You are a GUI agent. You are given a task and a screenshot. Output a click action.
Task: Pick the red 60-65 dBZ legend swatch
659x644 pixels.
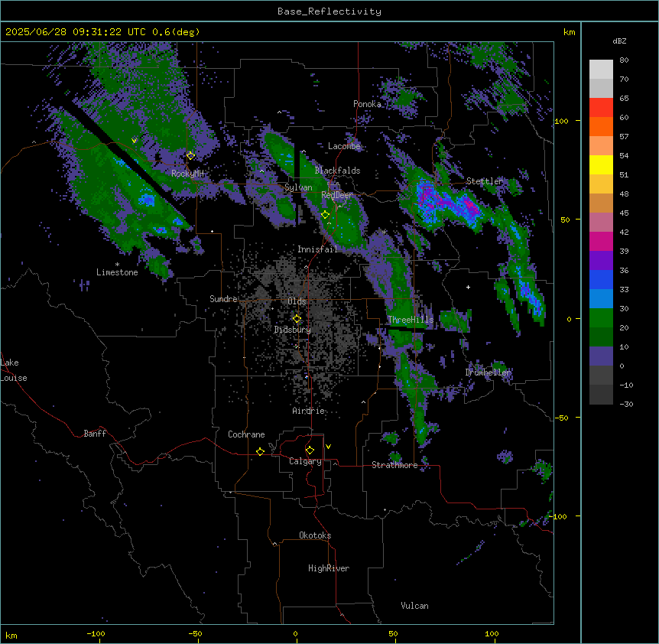[x=601, y=108]
